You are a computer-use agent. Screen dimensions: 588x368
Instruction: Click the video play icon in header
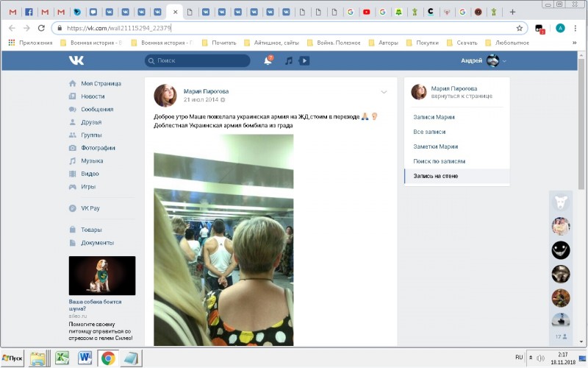point(304,60)
